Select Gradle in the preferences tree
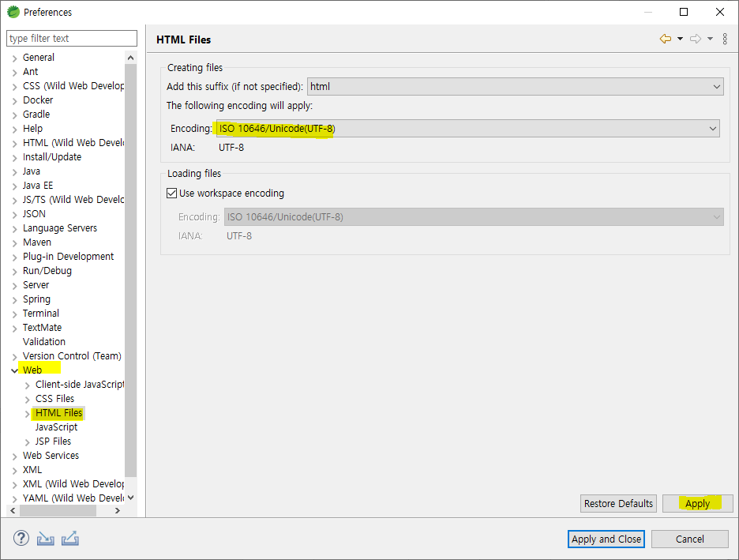The width and height of the screenshot is (739, 560). (x=36, y=114)
